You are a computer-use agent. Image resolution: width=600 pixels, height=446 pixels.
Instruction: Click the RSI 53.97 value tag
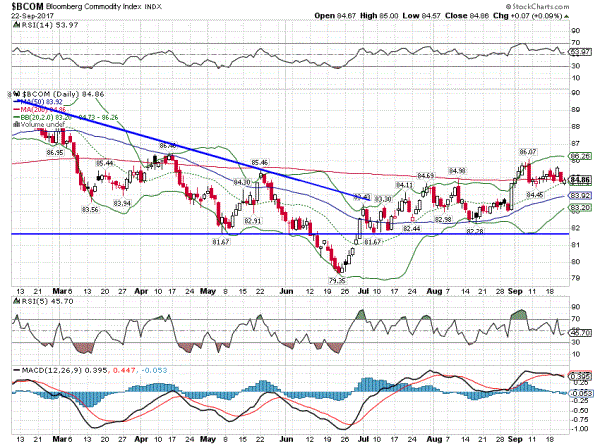pyautogui.click(x=581, y=51)
